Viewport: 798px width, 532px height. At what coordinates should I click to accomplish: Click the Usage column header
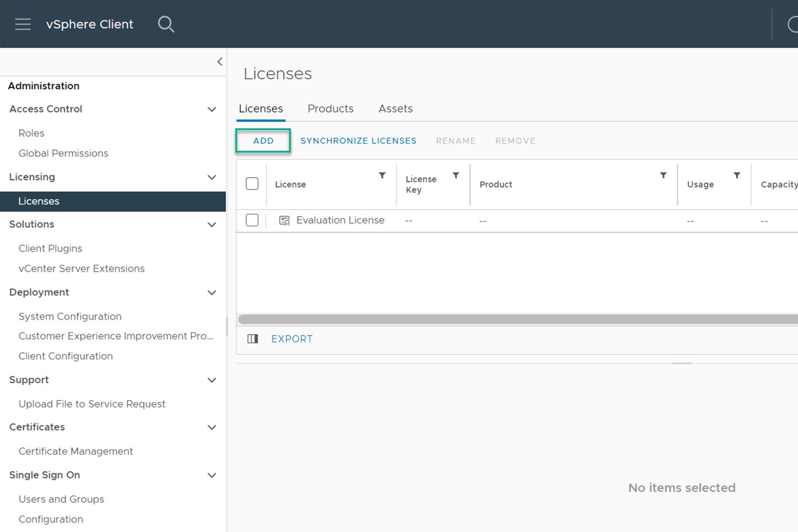click(x=700, y=185)
